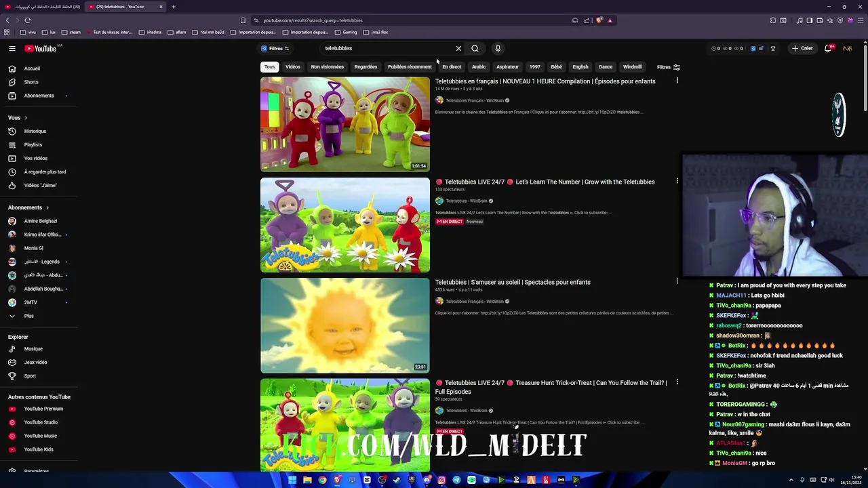
Task: Open the Filtres extension button left of search
Action: pyautogui.click(x=275, y=48)
